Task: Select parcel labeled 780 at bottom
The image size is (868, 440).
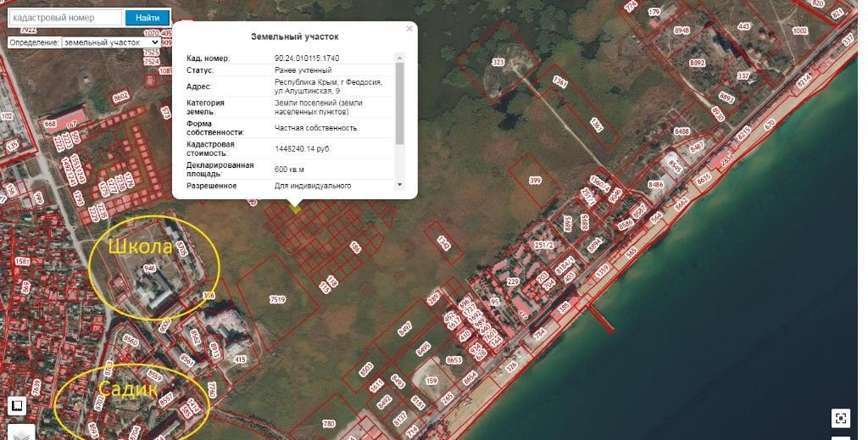Action: coord(329,423)
